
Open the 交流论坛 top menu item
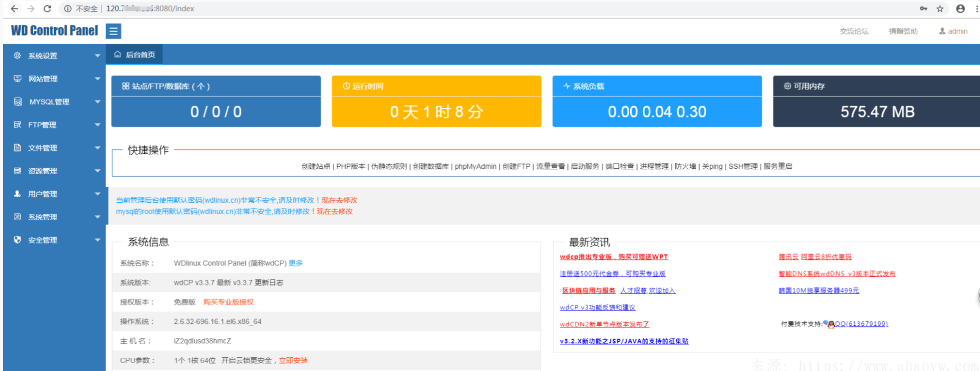click(854, 31)
